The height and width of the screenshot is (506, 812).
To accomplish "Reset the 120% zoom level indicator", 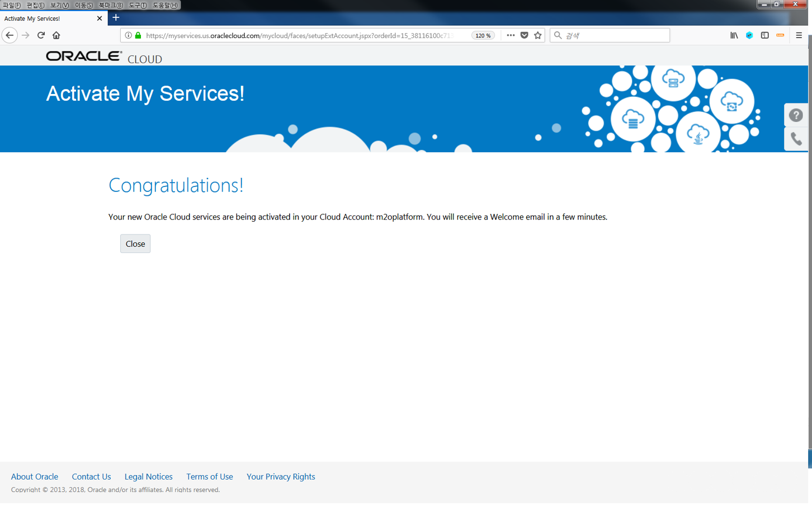I will (483, 35).
